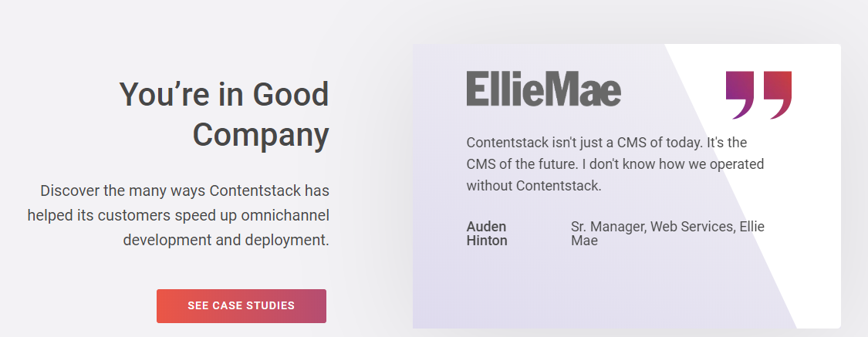Click the left purple quotation mark
This screenshot has width=868, height=337.
pyautogui.click(x=740, y=93)
